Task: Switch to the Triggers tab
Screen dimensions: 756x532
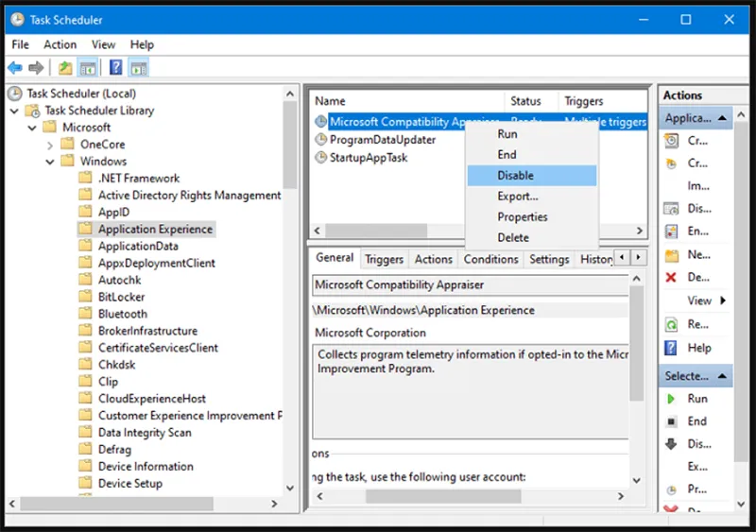Action: tap(384, 259)
